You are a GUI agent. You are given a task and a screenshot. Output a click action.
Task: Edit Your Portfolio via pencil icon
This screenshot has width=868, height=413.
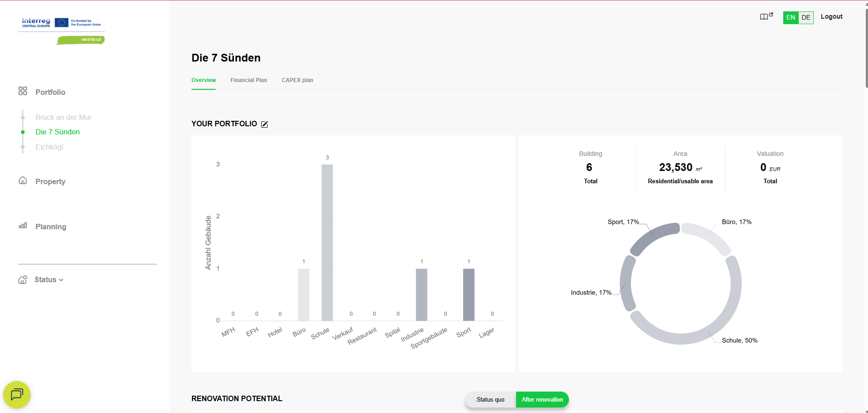tap(264, 124)
